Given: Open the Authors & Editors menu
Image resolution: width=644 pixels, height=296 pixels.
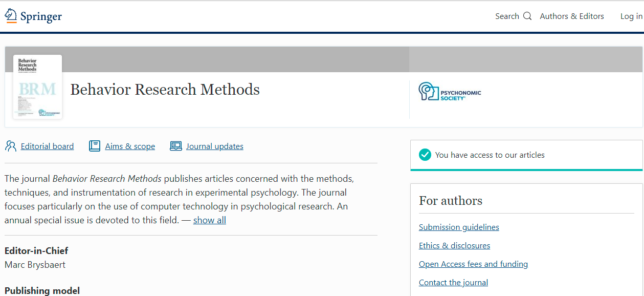Looking at the screenshot, I should (572, 16).
